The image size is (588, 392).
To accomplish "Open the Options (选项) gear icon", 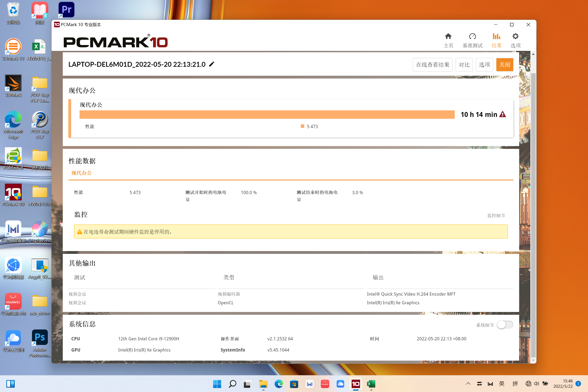I will [515, 36].
